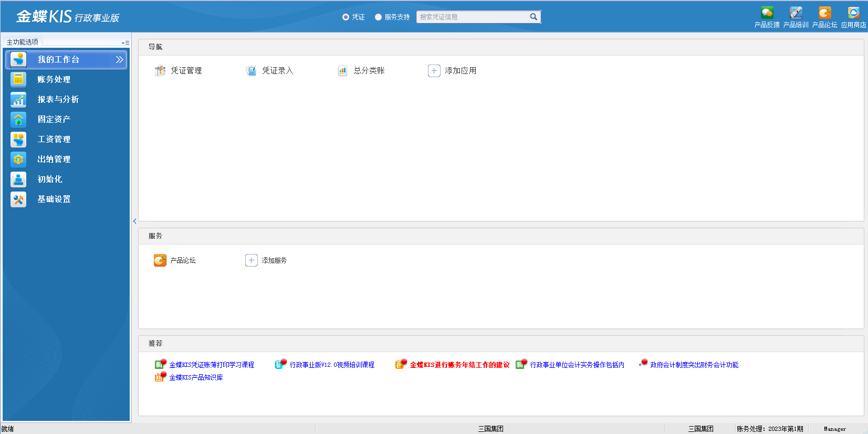Click 凭证管理 label in navigation

coord(186,70)
